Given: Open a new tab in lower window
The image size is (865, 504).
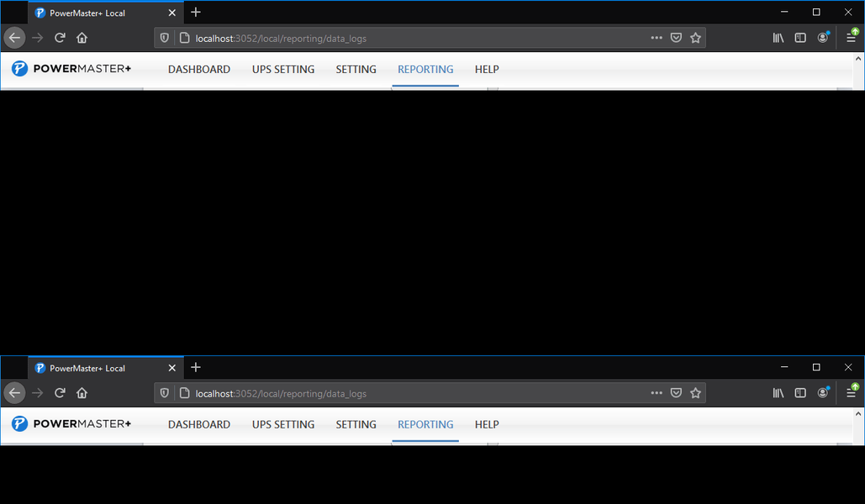Looking at the screenshot, I should point(196,367).
